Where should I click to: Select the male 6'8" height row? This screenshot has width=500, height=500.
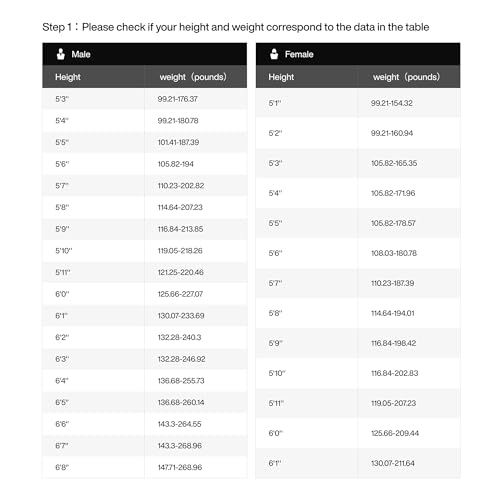(x=145, y=467)
